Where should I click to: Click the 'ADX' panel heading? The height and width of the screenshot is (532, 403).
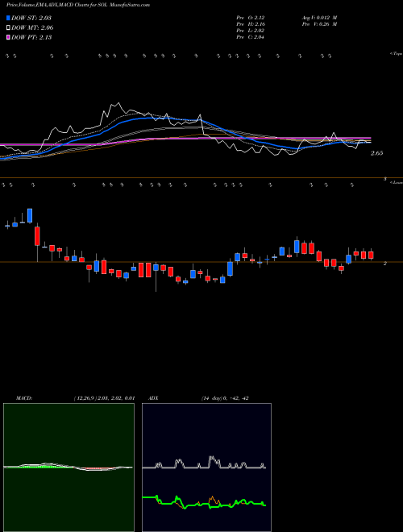(x=154, y=398)
